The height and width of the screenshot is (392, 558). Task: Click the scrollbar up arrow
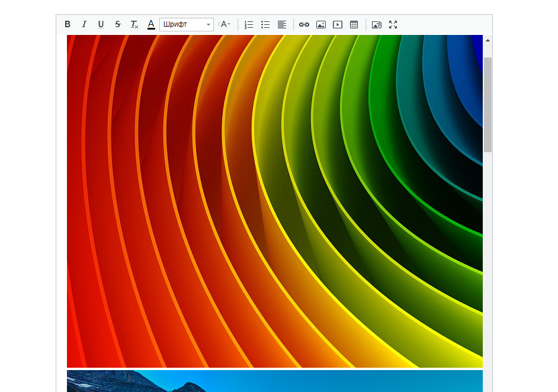[488, 40]
